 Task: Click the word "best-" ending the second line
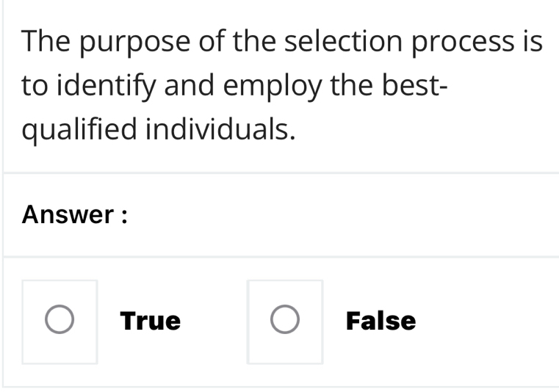click(x=415, y=87)
